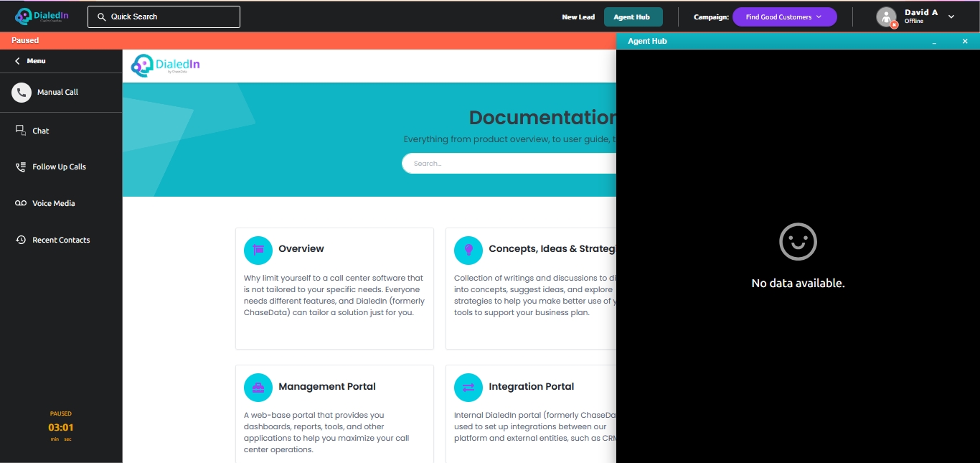The image size is (980, 463).
Task: Click the Quick Search field
Action: click(164, 17)
